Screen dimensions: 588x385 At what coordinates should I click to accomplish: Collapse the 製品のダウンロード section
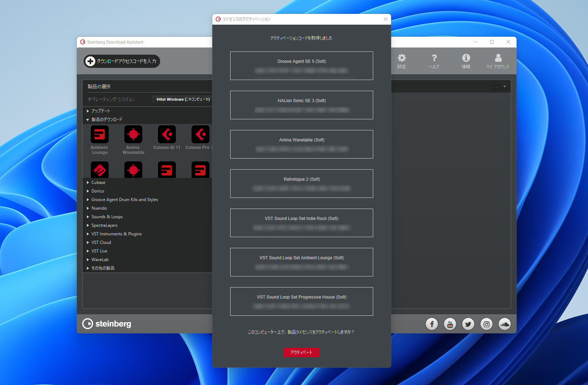click(x=88, y=120)
